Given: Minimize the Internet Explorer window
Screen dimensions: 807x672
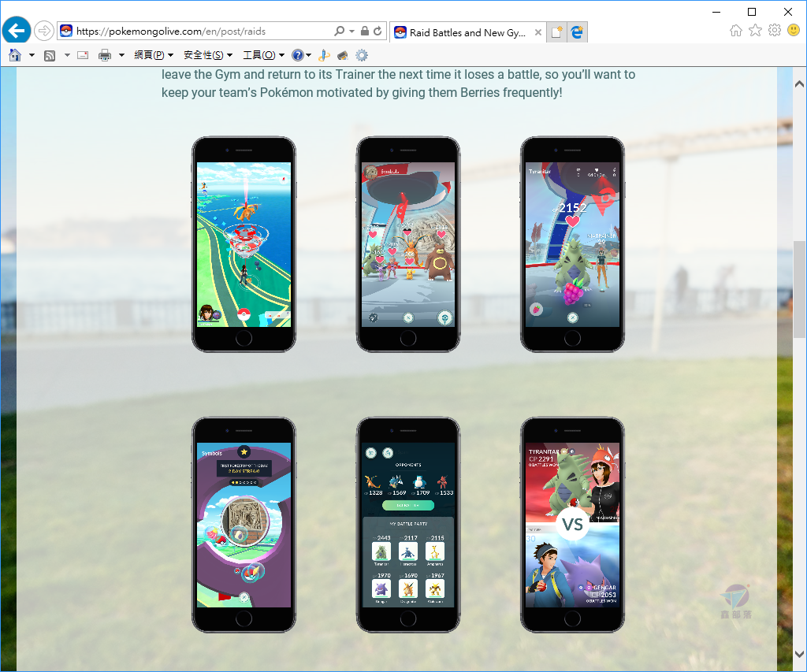Looking at the screenshot, I should click(716, 12).
